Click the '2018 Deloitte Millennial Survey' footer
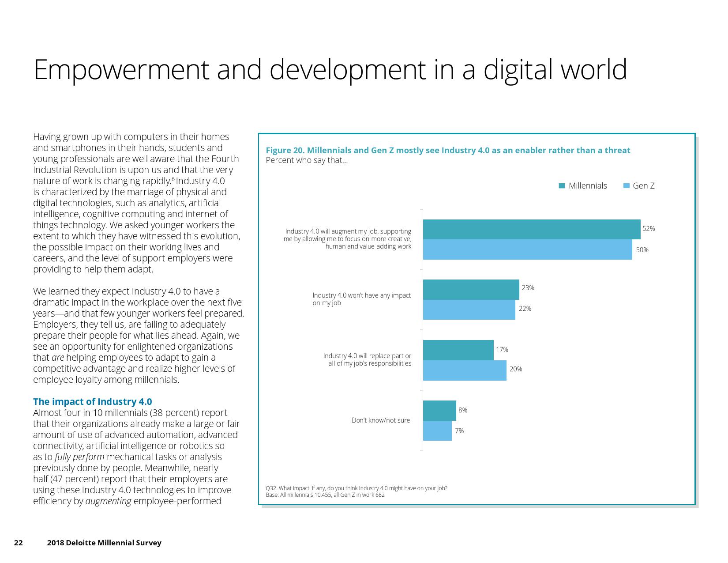The height and width of the screenshot is (563, 728). (104, 543)
